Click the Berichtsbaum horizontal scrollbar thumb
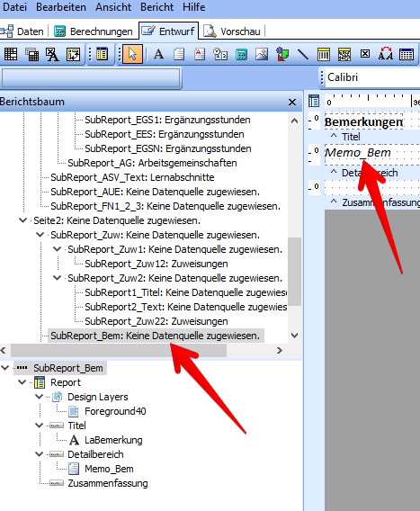Viewport: 420px width, 511px height. [119, 350]
